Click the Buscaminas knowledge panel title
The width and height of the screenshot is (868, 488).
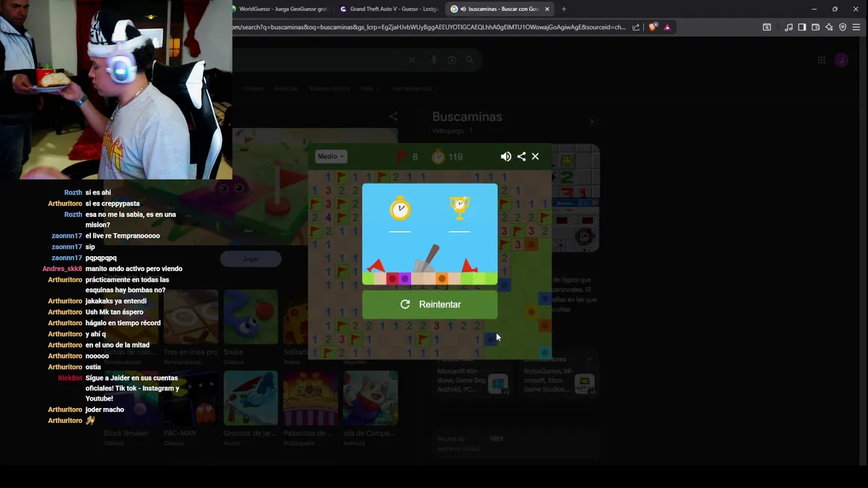[467, 117]
